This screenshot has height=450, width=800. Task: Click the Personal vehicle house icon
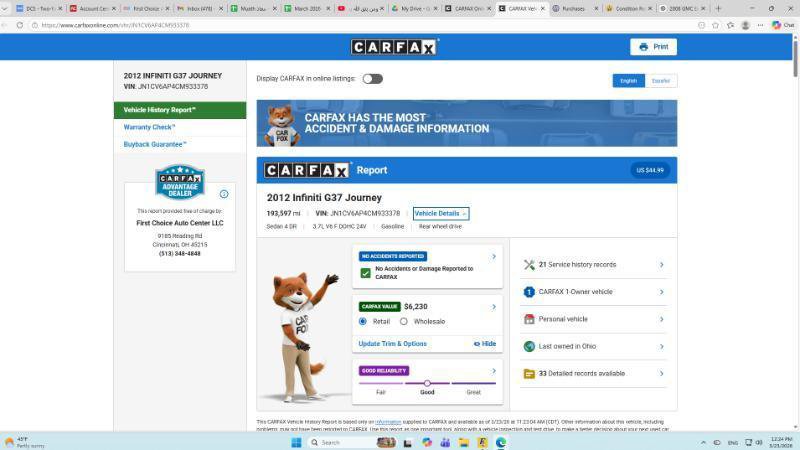click(x=529, y=319)
